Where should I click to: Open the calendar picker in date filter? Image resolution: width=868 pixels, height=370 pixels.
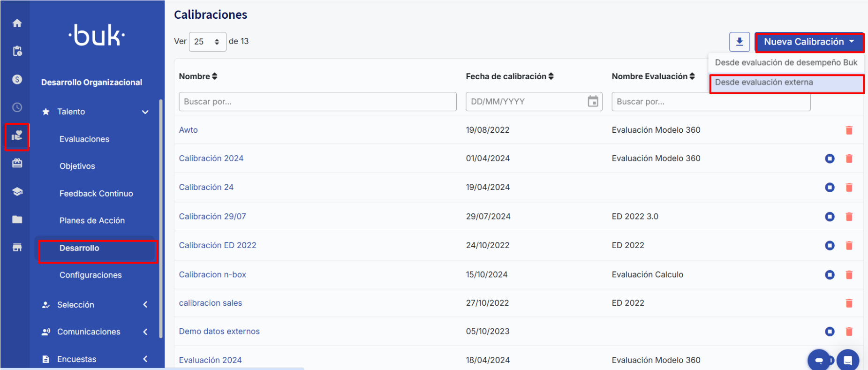593,101
